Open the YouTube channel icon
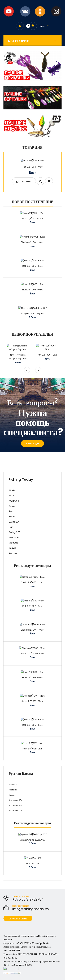The width and height of the screenshot is (65, 980). pyautogui.click(x=9, y=11)
